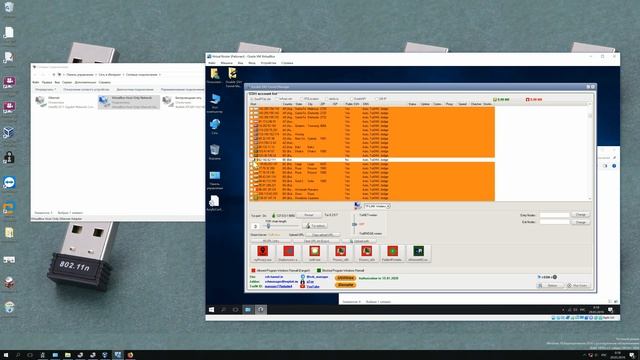
Task: Click the Reboot button in tunnel manager
Action: point(550,286)
